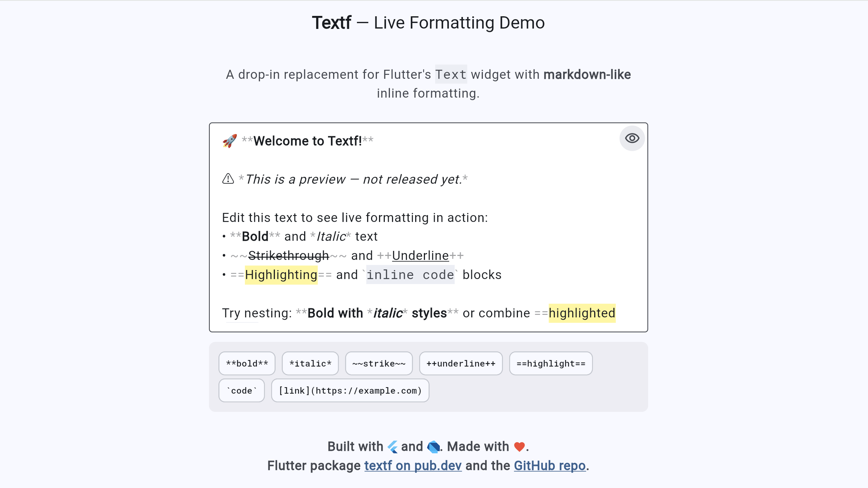Screen dimensions: 868x488
Task: Click the Flutter logo icon in the footer
Action: click(x=392, y=447)
